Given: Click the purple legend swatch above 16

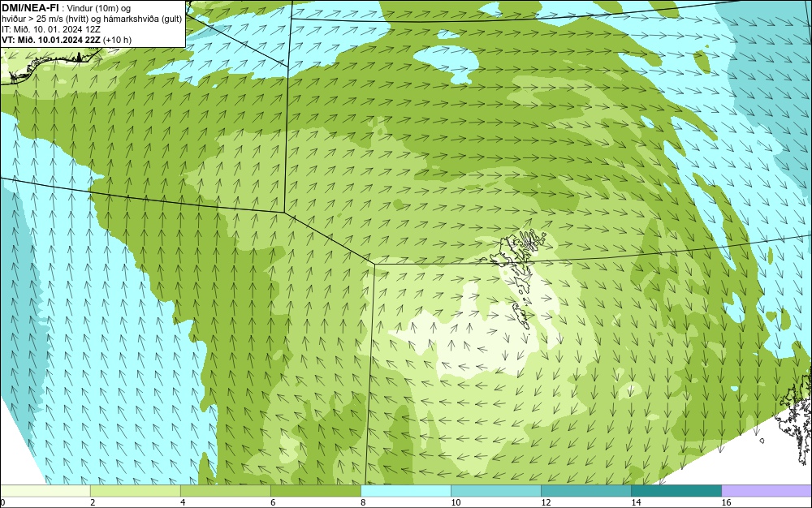Looking at the screenshot, I should pos(767,491).
